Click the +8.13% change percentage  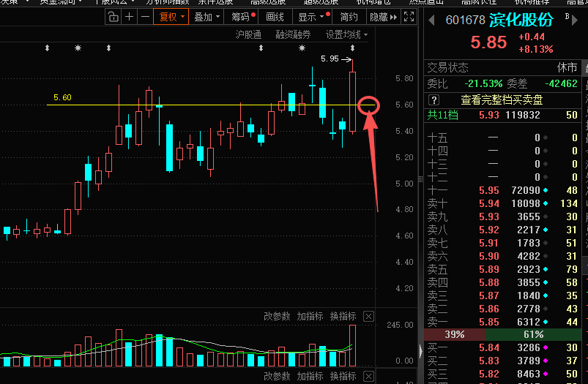coord(536,49)
